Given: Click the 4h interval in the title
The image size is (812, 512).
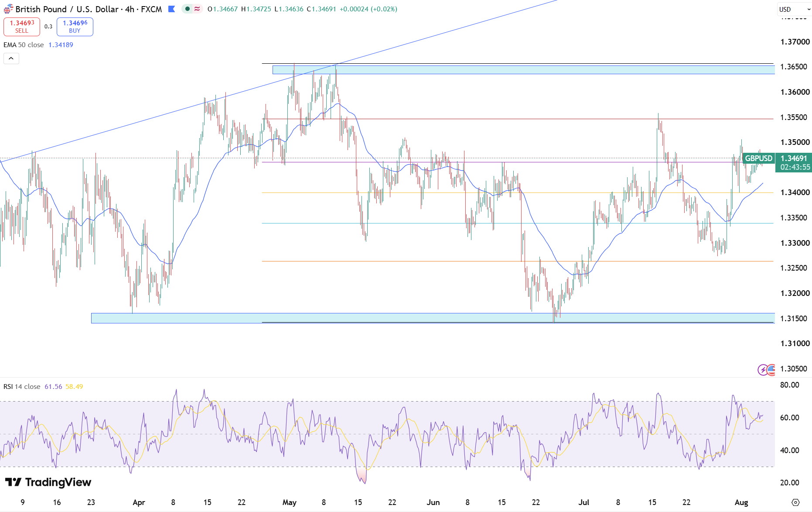Looking at the screenshot, I should tap(130, 9).
